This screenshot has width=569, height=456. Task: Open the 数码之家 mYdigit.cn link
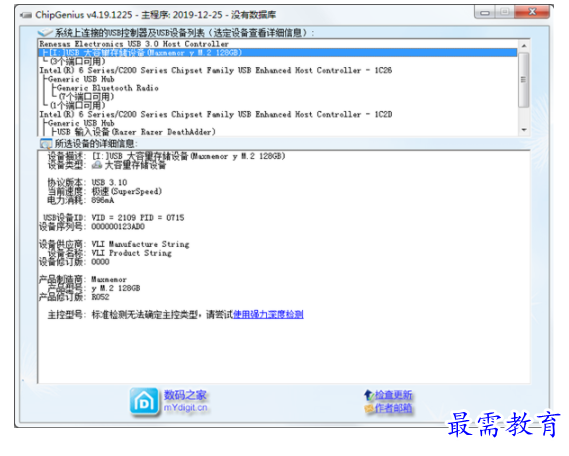(185, 401)
